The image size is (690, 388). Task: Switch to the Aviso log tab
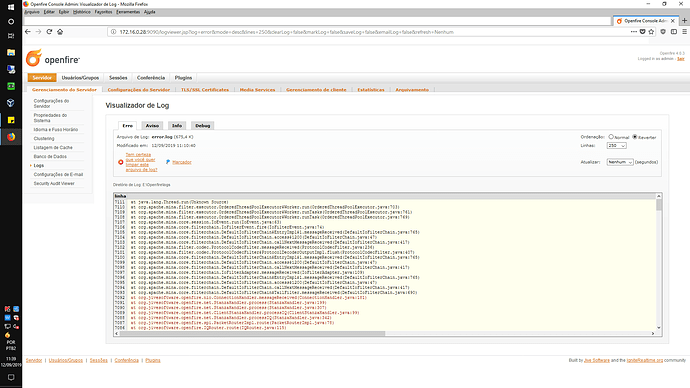point(152,126)
